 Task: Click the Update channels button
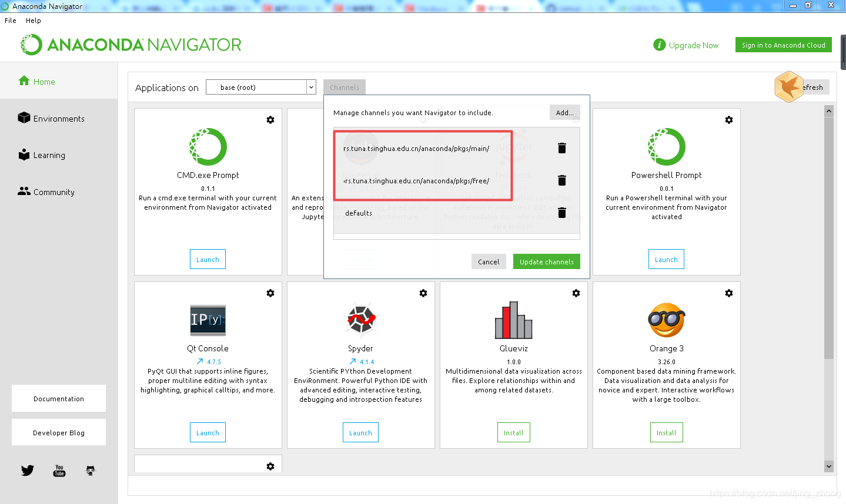click(x=547, y=262)
